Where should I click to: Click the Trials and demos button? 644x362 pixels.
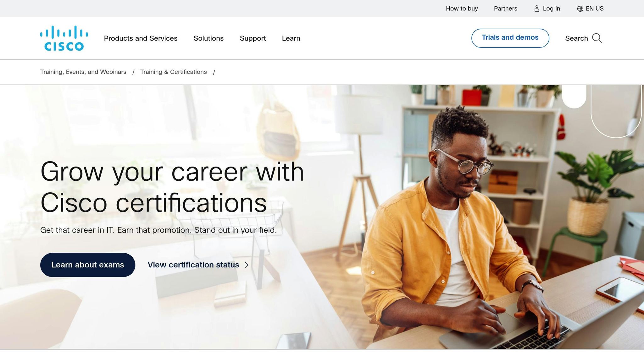pos(510,38)
